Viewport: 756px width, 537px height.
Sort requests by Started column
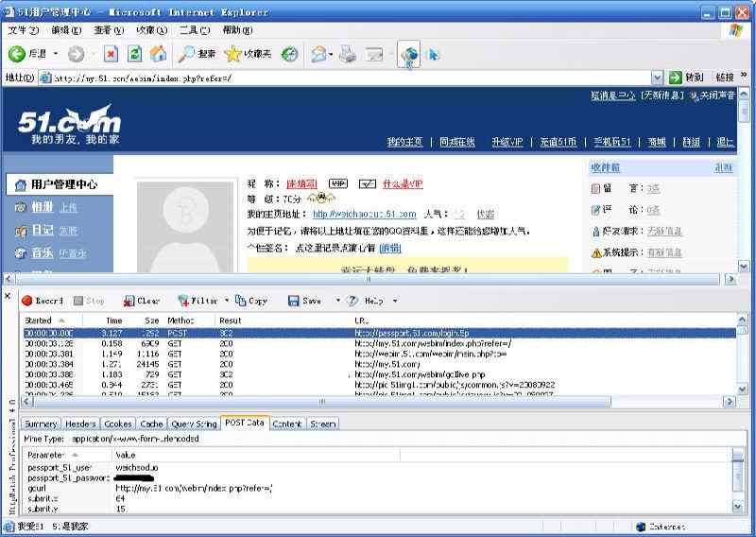[x=52, y=320]
